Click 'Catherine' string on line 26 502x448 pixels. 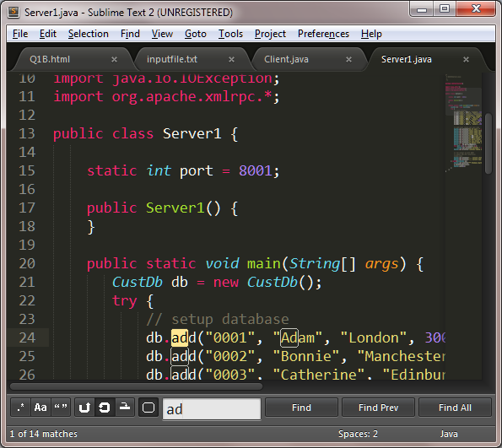(319, 375)
